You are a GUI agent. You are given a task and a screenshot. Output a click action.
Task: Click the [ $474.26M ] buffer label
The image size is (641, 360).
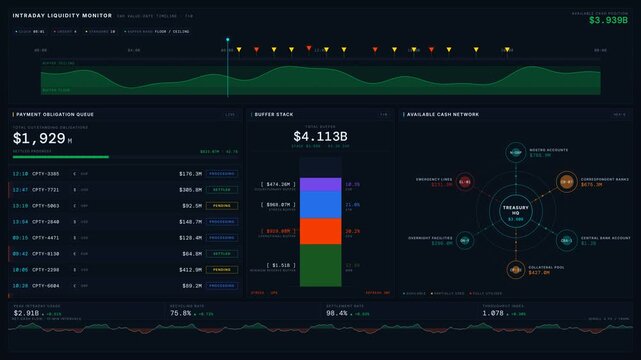click(278, 184)
